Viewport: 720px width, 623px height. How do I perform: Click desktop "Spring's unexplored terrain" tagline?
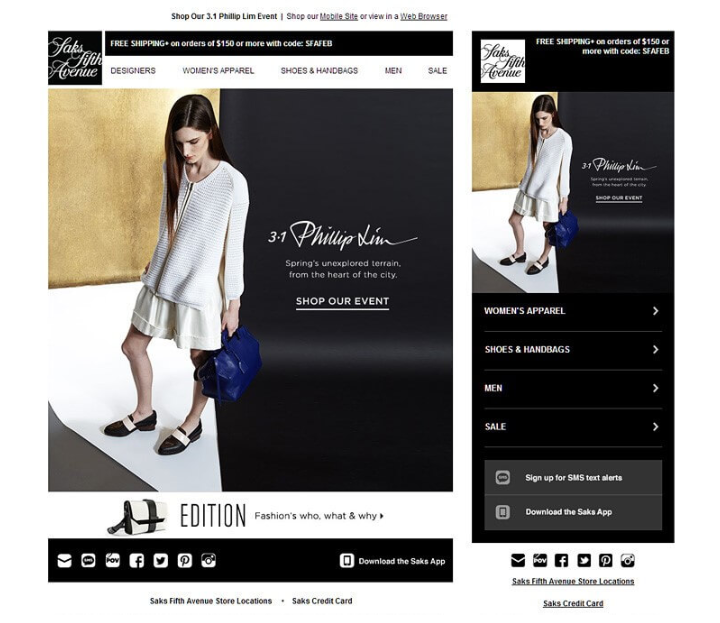click(x=343, y=269)
